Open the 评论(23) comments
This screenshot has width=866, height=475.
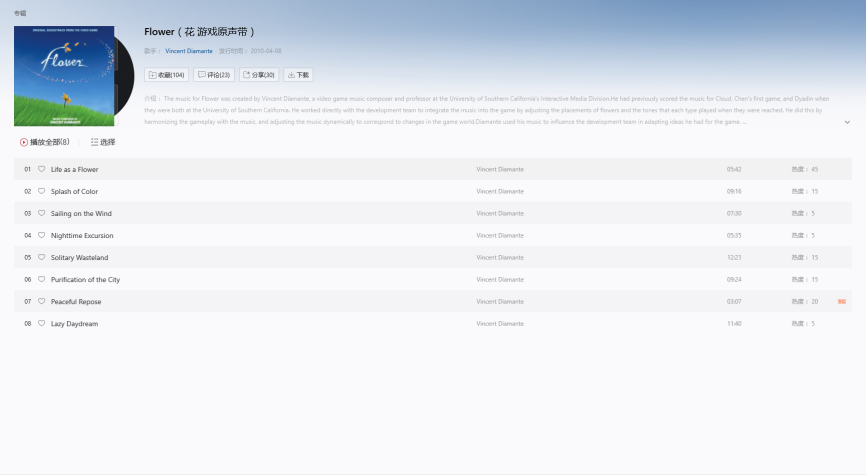pyautogui.click(x=214, y=75)
